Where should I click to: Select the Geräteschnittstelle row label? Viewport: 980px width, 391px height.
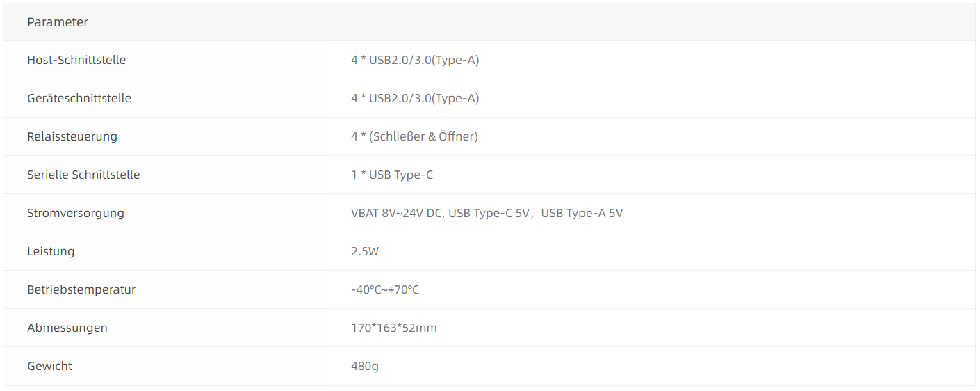coord(79,98)
